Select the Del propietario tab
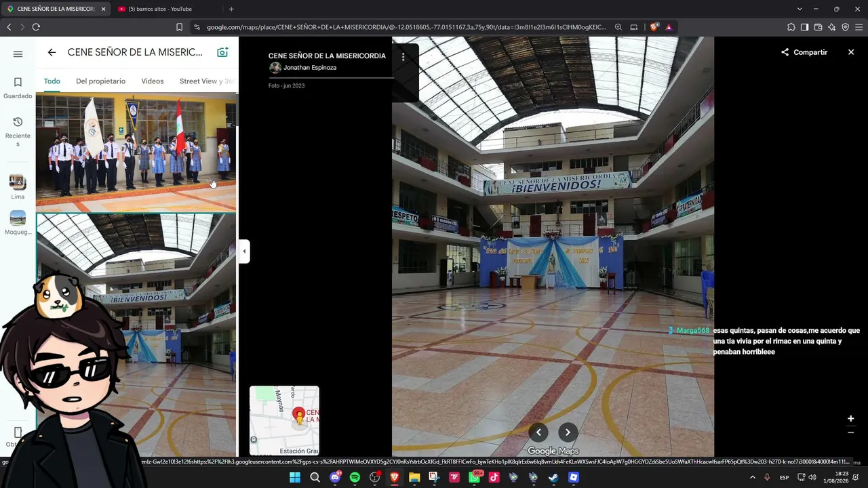This screenshot has width=868, height=488. click(x=100, y=81)
